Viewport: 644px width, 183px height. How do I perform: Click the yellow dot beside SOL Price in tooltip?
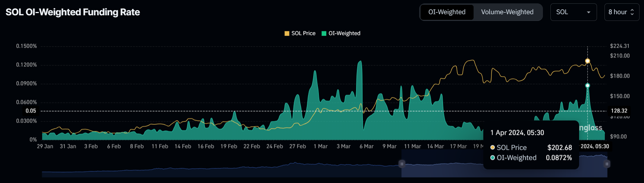point(493,148)
